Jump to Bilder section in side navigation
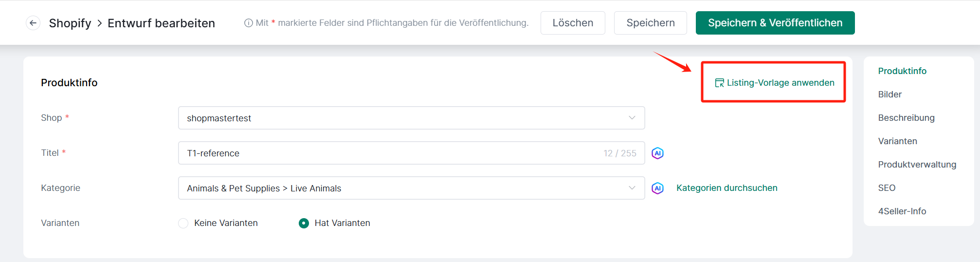The height and width of the screenshot is (262, 980). coord(889,94)
